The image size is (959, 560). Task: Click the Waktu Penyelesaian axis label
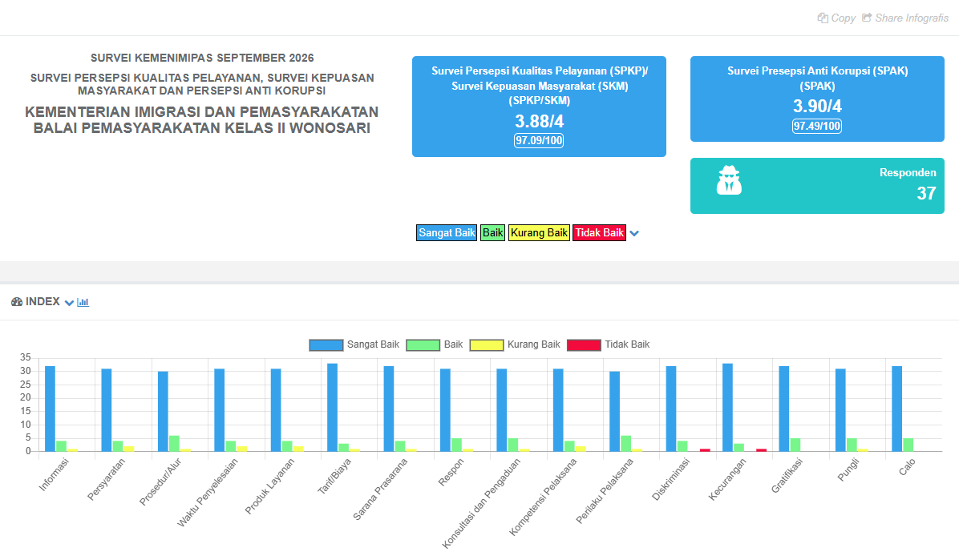coord(208,492)
